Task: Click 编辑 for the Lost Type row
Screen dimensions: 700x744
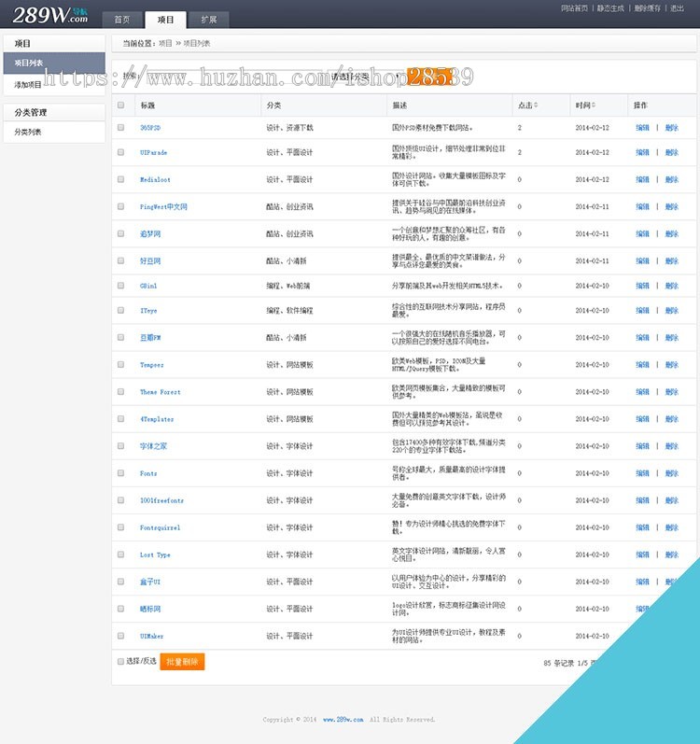Action: pyautogui.click(x=642, y=554)
